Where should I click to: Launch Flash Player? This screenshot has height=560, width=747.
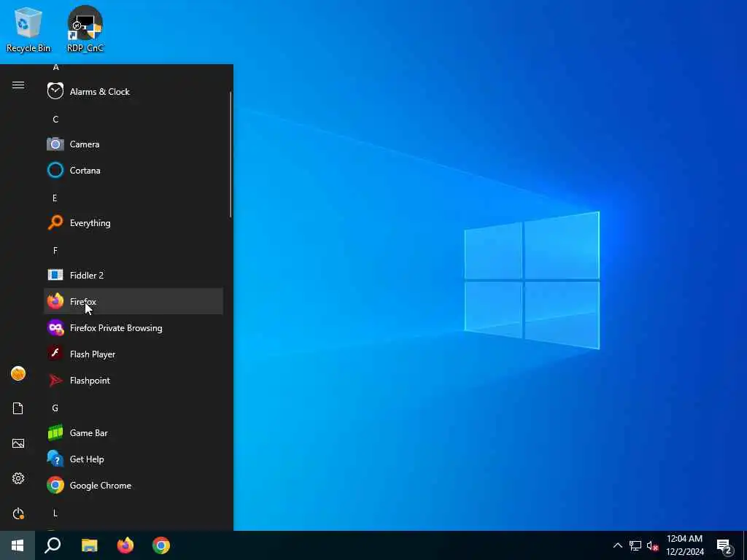coord(133,354)
